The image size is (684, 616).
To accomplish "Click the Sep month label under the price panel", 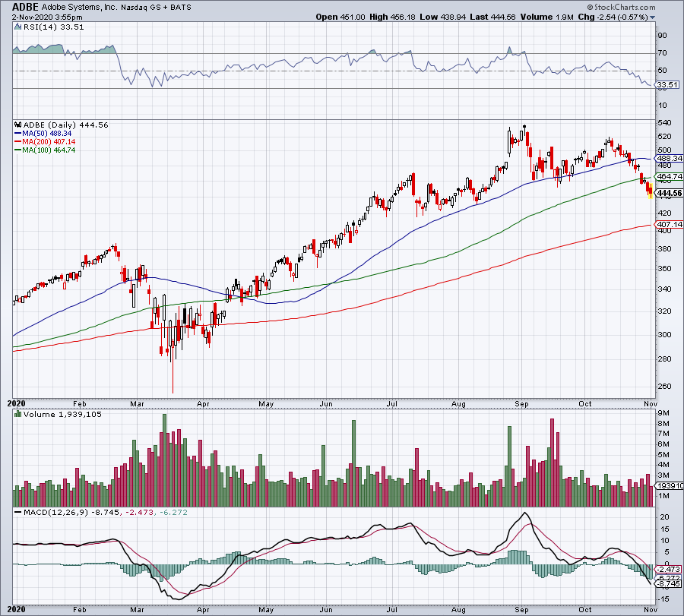I will point(521,404).
